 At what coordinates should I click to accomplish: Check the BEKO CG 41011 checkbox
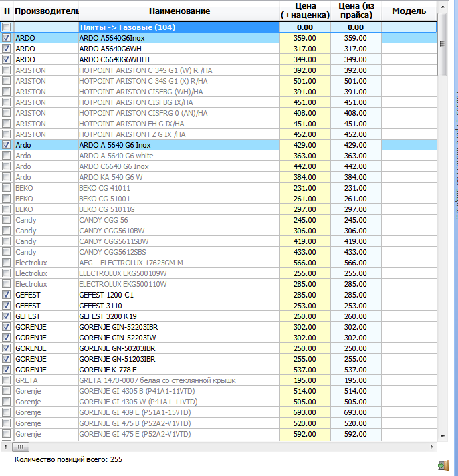(x=7, y=188)
